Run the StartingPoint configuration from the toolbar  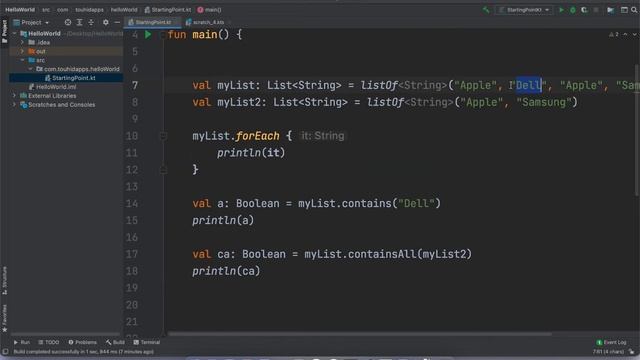[561, 10]
